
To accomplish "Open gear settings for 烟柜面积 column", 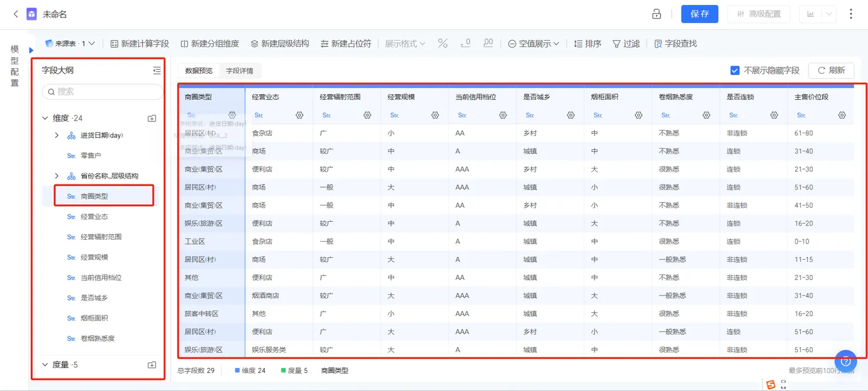I will pos(639,115).
